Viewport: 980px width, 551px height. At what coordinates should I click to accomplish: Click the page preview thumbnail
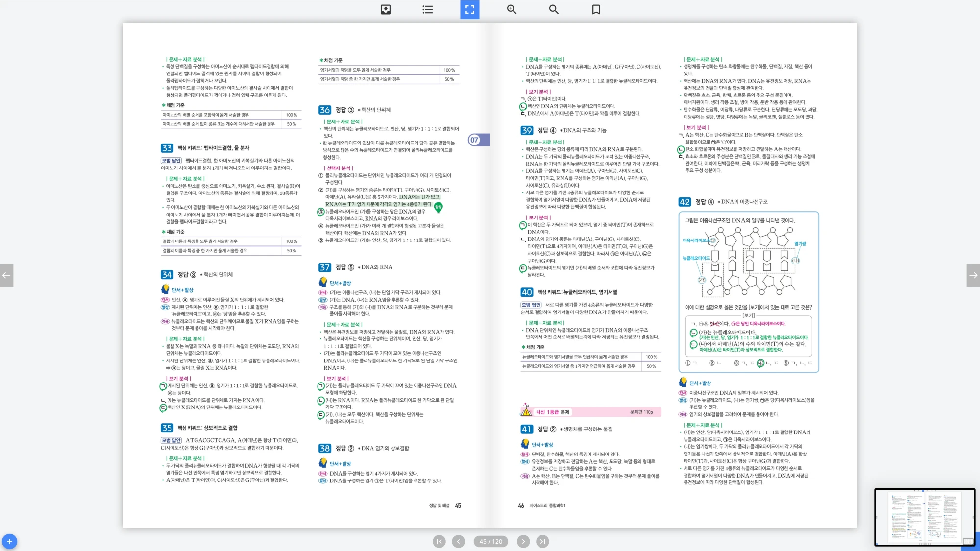click(x=924, y=517)
